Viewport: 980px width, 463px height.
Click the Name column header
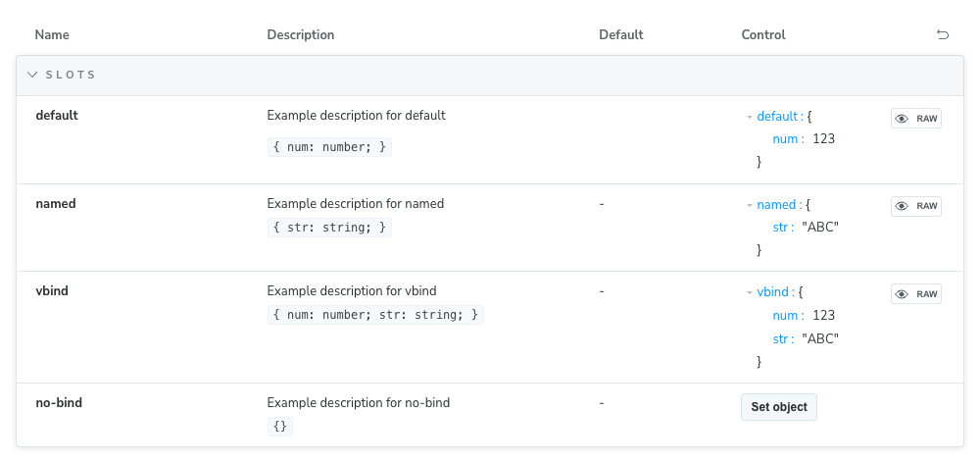52,35
